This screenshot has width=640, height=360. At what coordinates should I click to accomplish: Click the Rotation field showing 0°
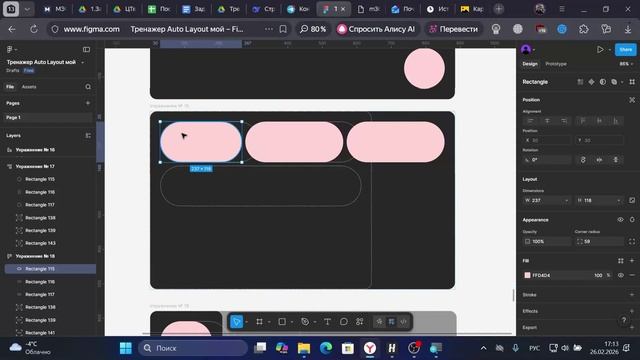547,160
